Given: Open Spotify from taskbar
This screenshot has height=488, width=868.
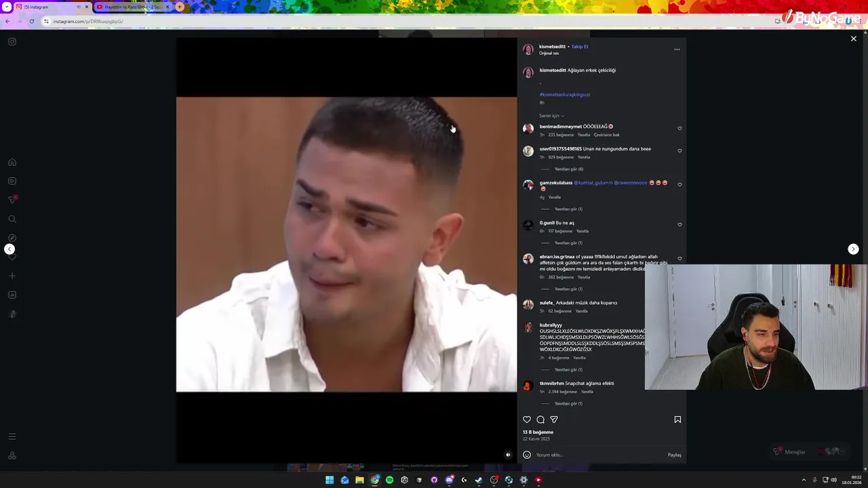Looking at the screenshot, I should pyautogui.click(x=389, y=480).
